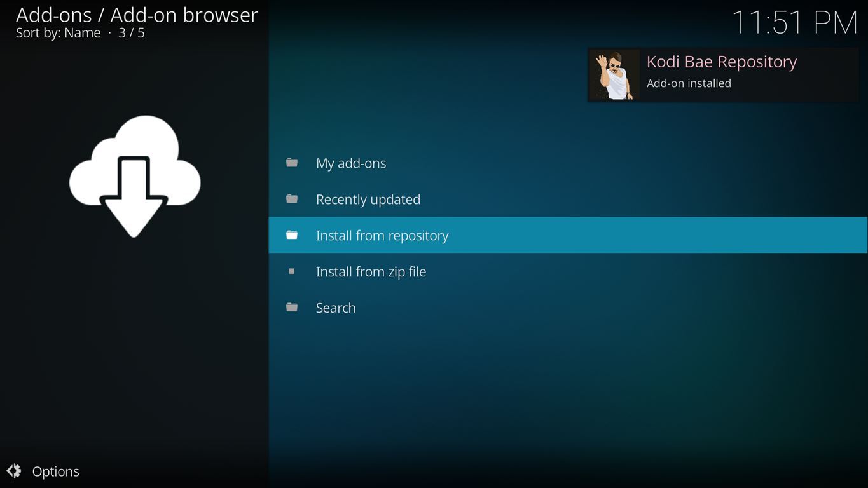
Task: Click the Sort by: Name indicator
Action: (59, 33)
